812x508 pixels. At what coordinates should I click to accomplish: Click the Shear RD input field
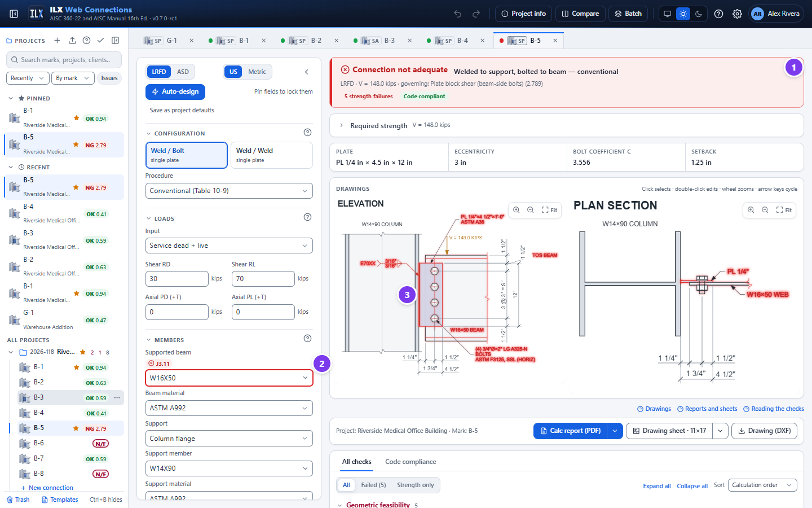(x=177, y=279)
